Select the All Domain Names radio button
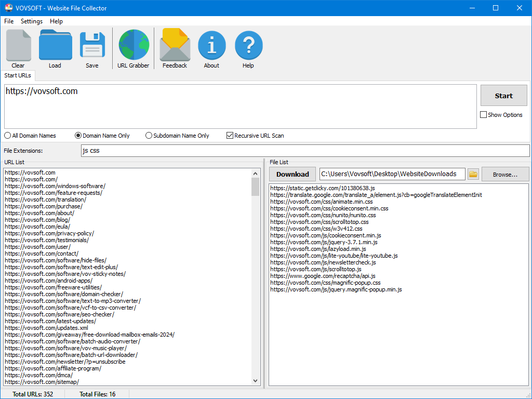The height and width of the screenshot is (399, 532). point(8,135)
